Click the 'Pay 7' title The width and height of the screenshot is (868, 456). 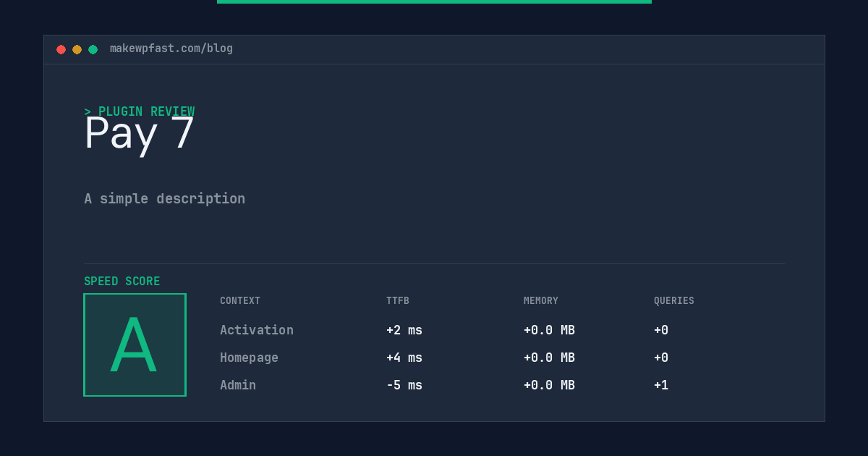coord(139,134)
